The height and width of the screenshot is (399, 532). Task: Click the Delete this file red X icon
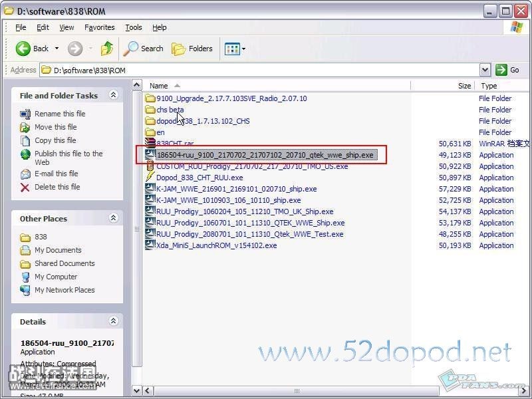25,188
